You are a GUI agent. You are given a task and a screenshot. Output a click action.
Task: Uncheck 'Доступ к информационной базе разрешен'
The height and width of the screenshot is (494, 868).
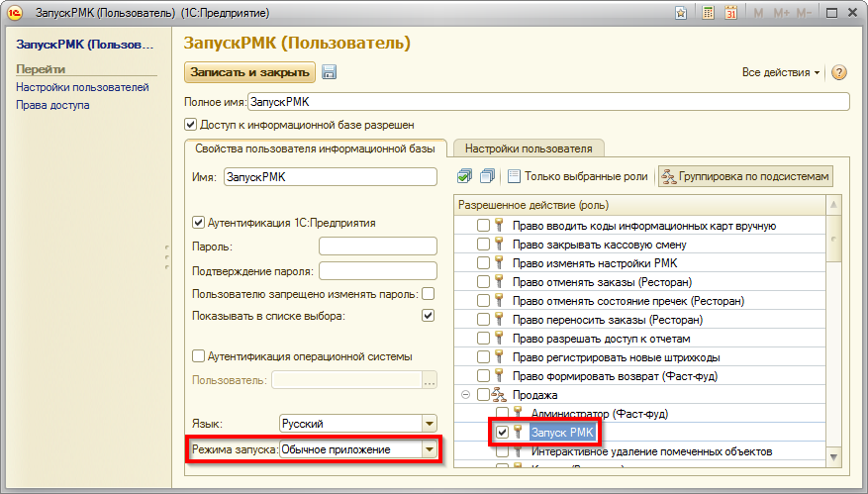coord(191,125)
